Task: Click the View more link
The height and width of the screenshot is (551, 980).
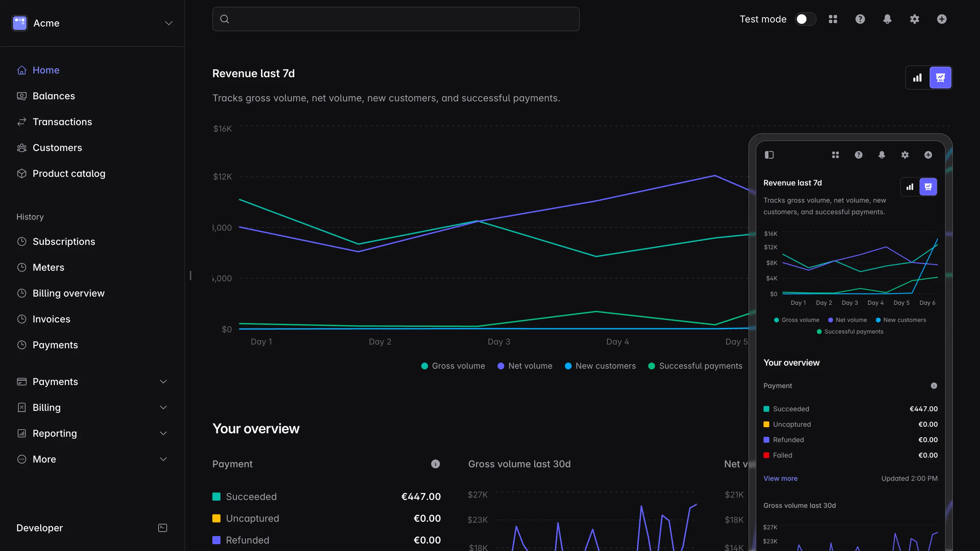Action: [780, 478]
